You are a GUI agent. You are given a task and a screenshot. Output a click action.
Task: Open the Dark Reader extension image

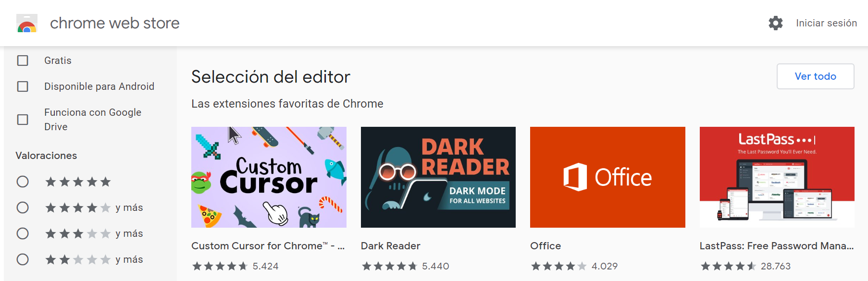(438, 177)
